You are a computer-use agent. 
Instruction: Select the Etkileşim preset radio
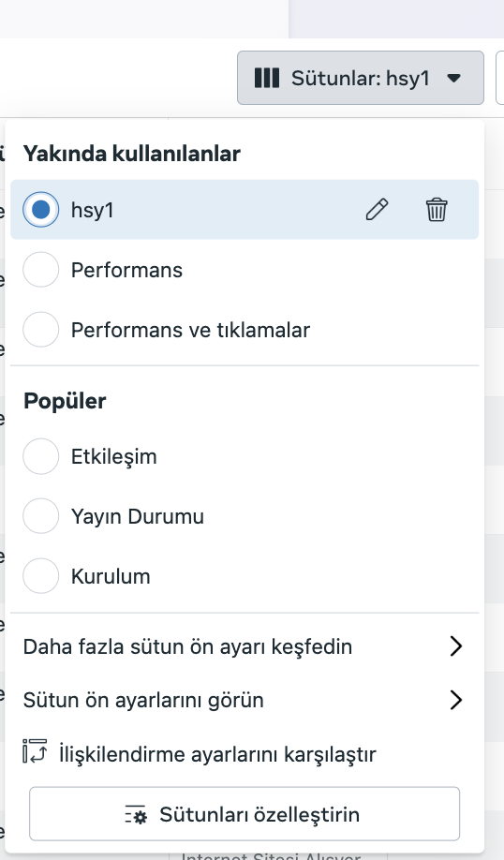coord(40,456)
